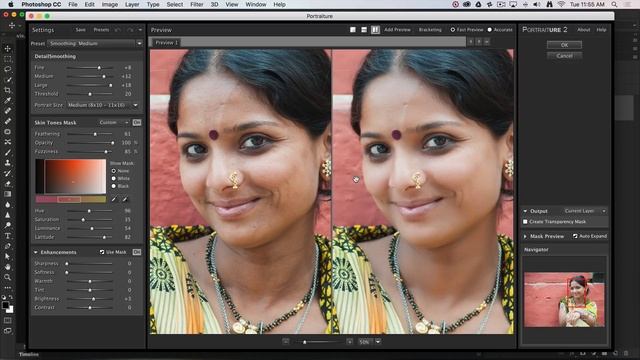Screen dimensions: 640x360
Task: Click the Threshold slider handle
Action: pos(90,94)
